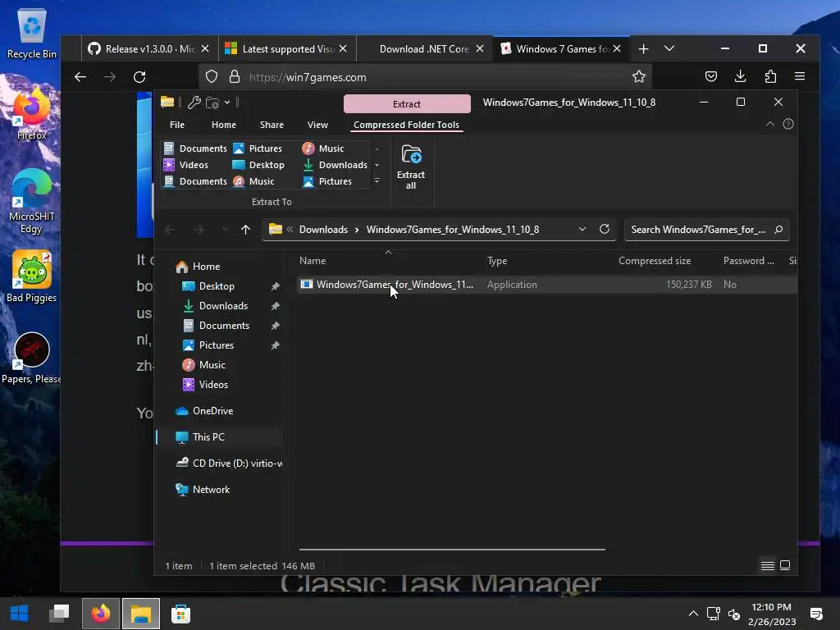Go up one folder level in Explorer
This screenshot has height=630, width=840.
pyautogui.click(x=245, y=230)
